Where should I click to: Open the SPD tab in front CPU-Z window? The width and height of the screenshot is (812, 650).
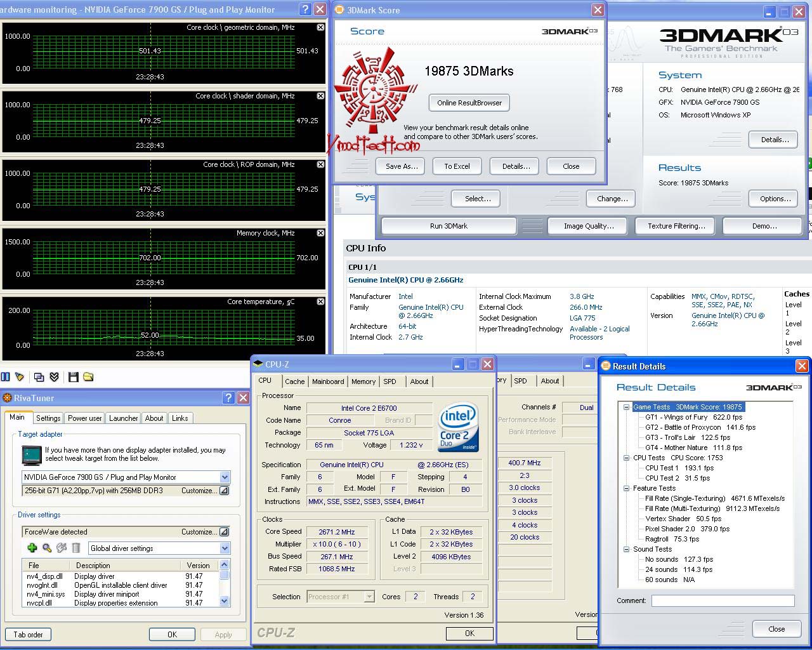click(390, 381)
